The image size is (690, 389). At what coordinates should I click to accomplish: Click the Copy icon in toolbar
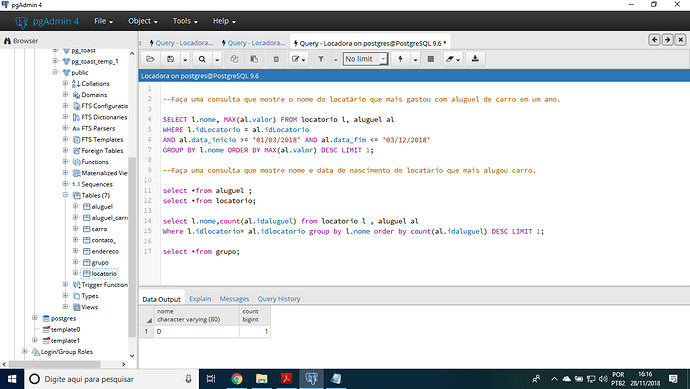(234, 59)
